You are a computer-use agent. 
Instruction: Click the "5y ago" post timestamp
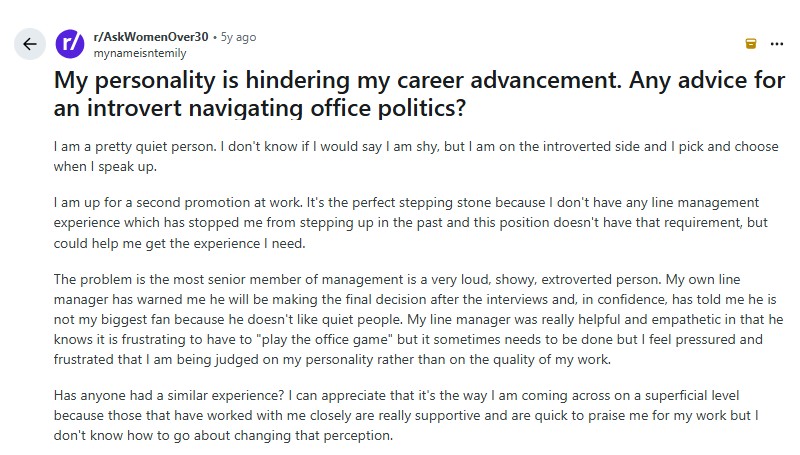coord(238,37)
